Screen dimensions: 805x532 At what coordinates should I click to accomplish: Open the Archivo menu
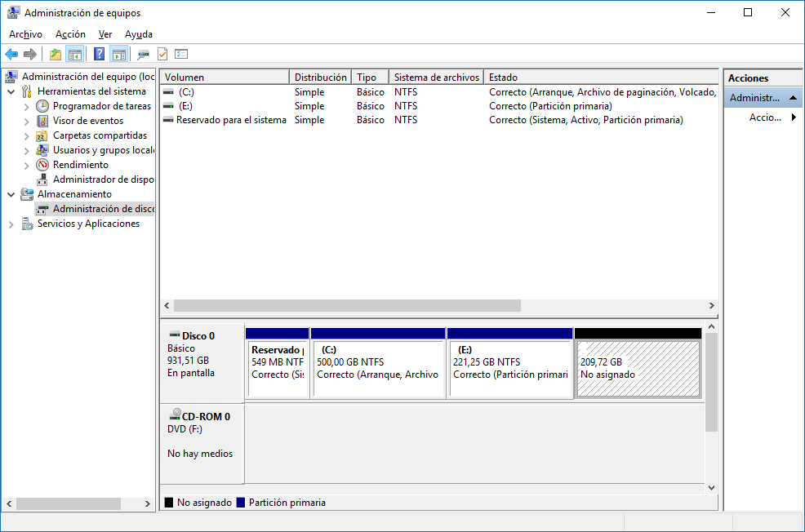click(25, 34)
